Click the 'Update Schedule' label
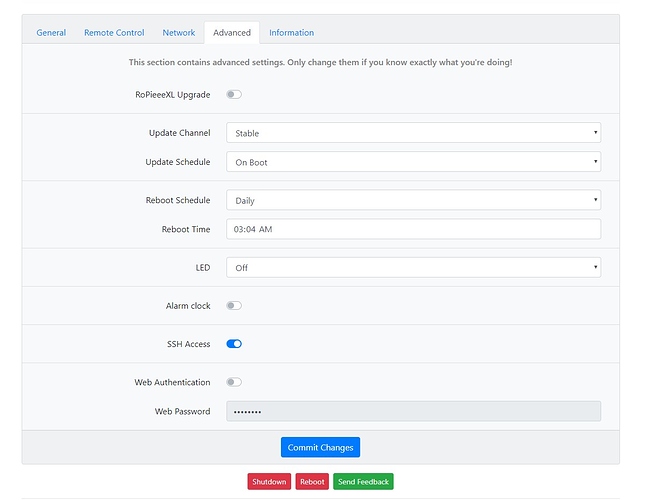 click(177, 162)
